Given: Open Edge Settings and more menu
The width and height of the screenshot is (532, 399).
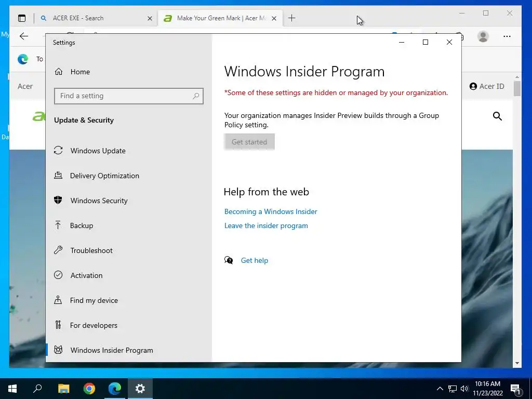Looking at the screenshot, I should pyautogui.click(x=507, y=36).
